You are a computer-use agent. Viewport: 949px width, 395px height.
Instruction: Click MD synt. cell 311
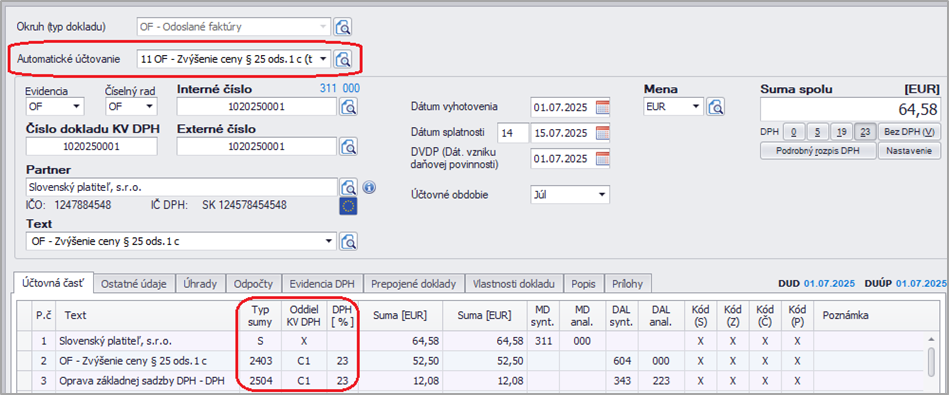click(x=543, y=341)
